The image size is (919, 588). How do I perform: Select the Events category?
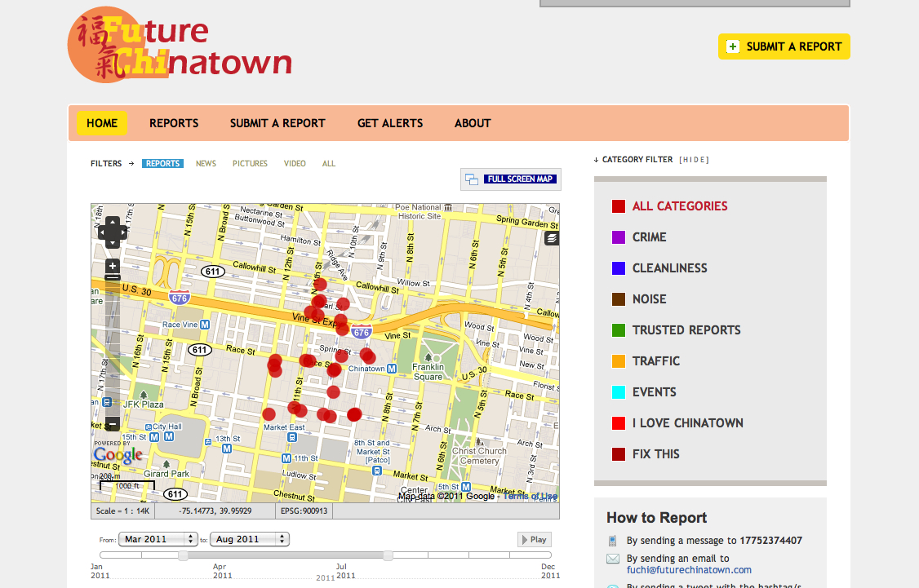[x=644, y=392]
